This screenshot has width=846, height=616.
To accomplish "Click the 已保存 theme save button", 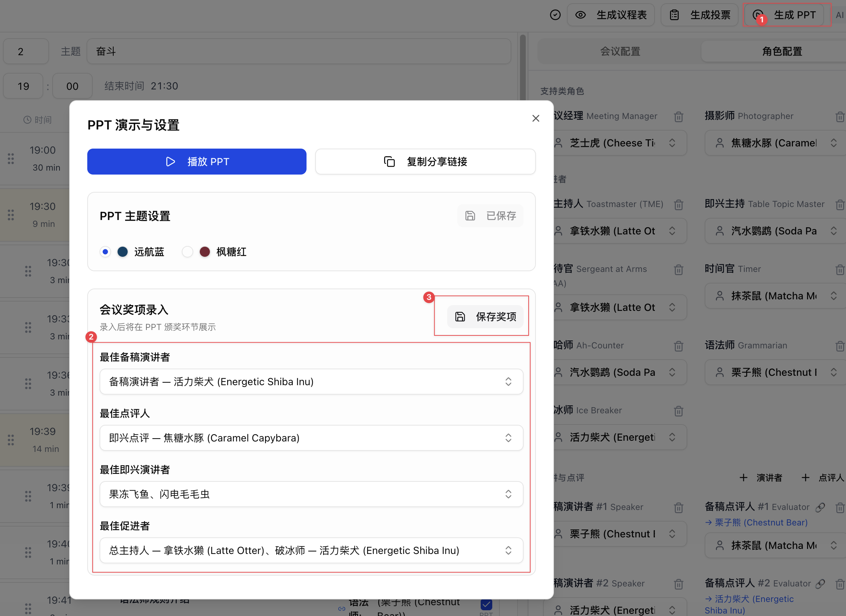I will coord(490,216).
